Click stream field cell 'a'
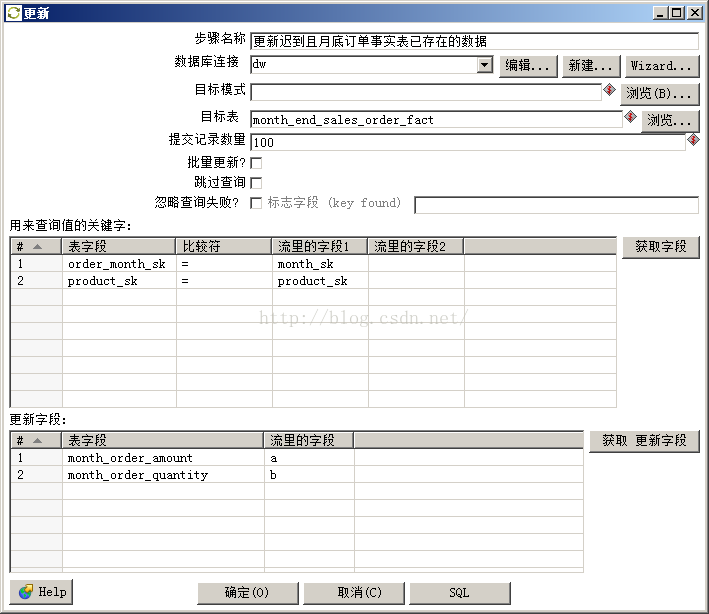The height and width of the screenshot is (614, 709). pos(309,458)
